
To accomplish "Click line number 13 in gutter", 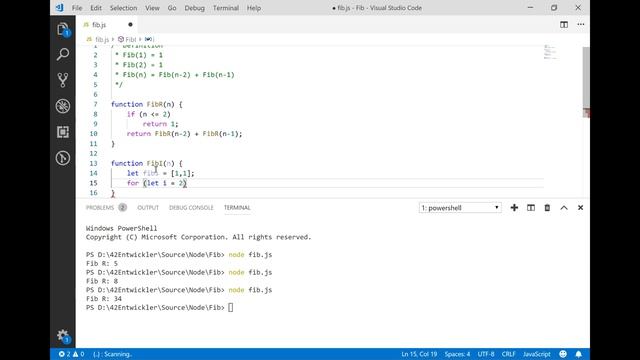I will click(93, 163).
